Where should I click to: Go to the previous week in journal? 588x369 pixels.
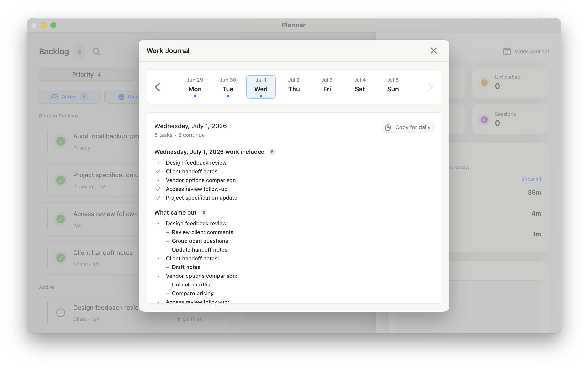158,87
